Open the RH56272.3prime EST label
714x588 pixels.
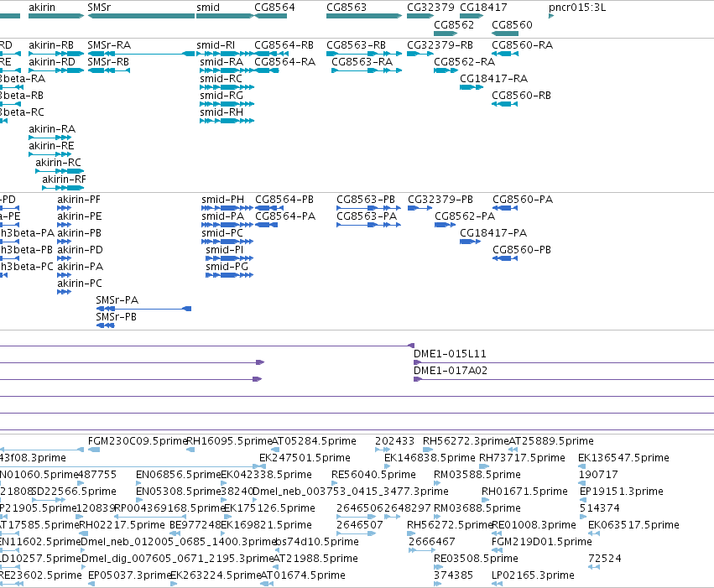click(466, 441)
